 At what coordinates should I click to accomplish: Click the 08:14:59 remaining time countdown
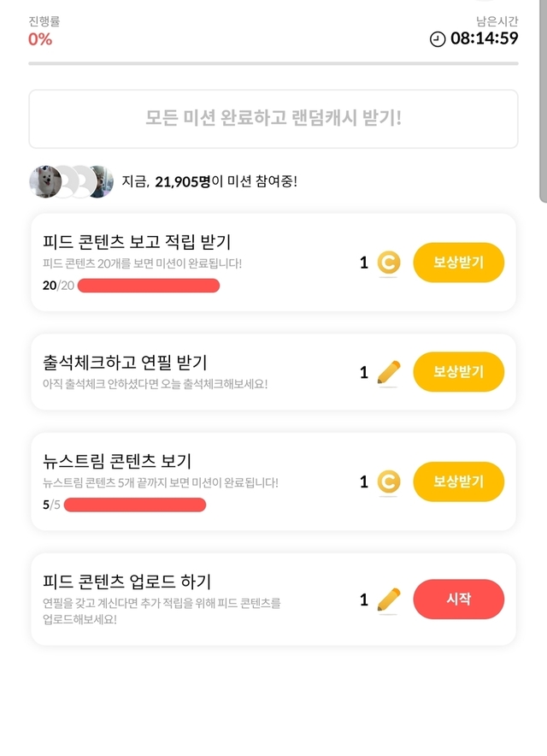coord(485,38)
